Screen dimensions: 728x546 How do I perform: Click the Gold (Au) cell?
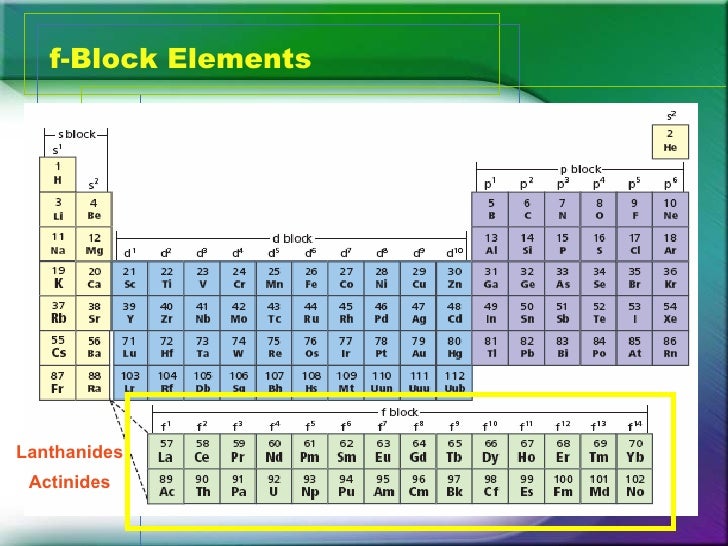click(419, 348)
